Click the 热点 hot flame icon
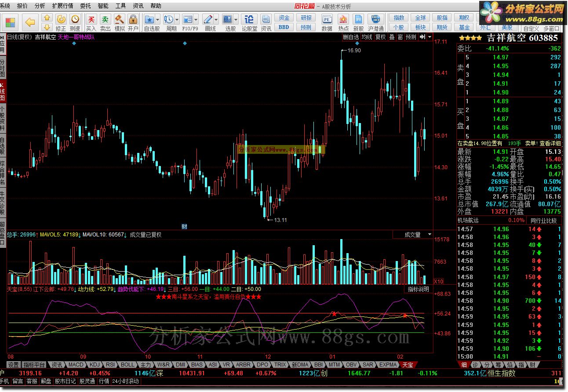This screenshot has width=568, height=392. 343,19
